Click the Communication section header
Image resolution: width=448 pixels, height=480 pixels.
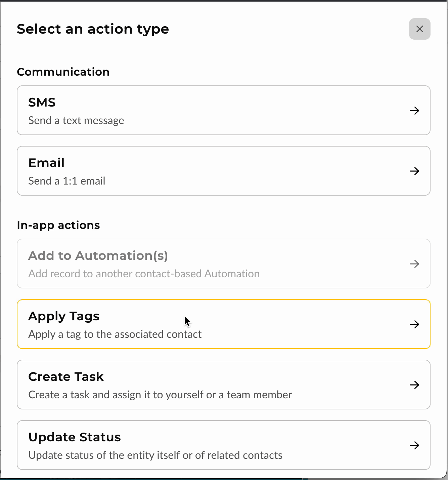(x=63, y=72)
